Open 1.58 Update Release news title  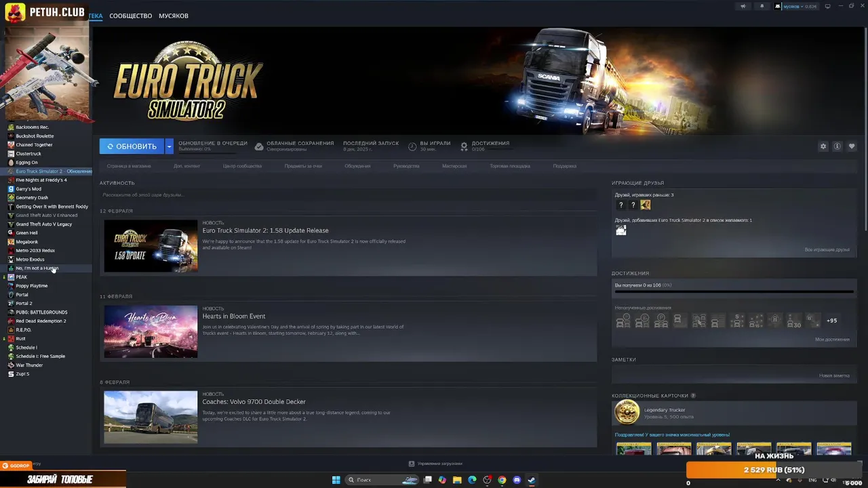265,230
